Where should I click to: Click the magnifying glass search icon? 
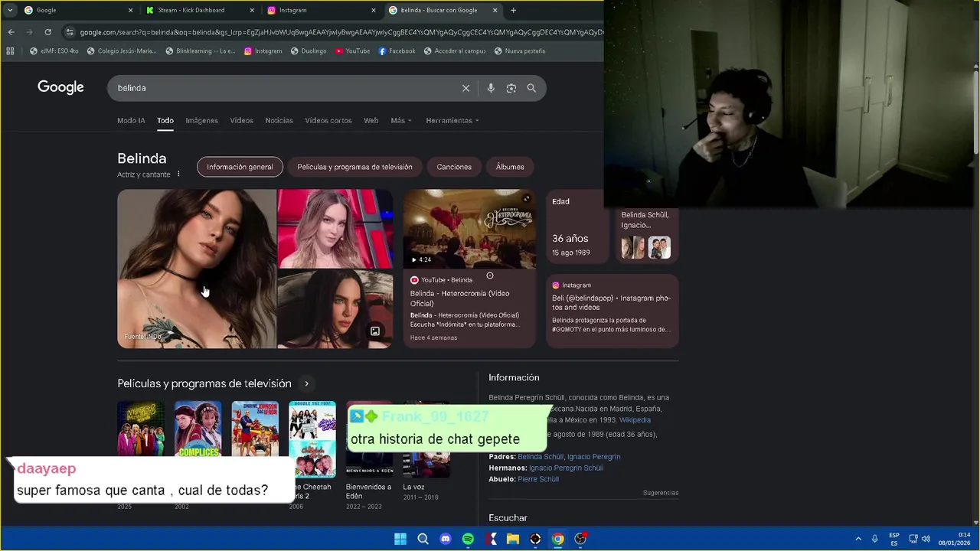click(531, 88)
